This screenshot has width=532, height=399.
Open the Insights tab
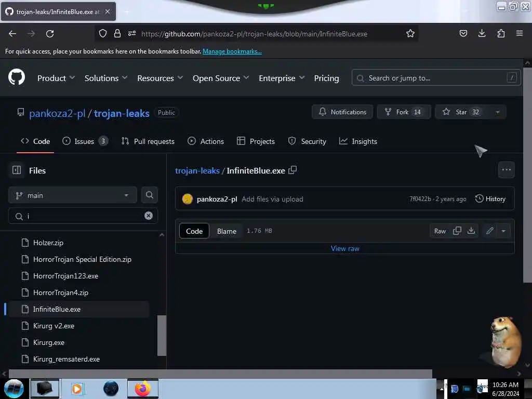358,141
